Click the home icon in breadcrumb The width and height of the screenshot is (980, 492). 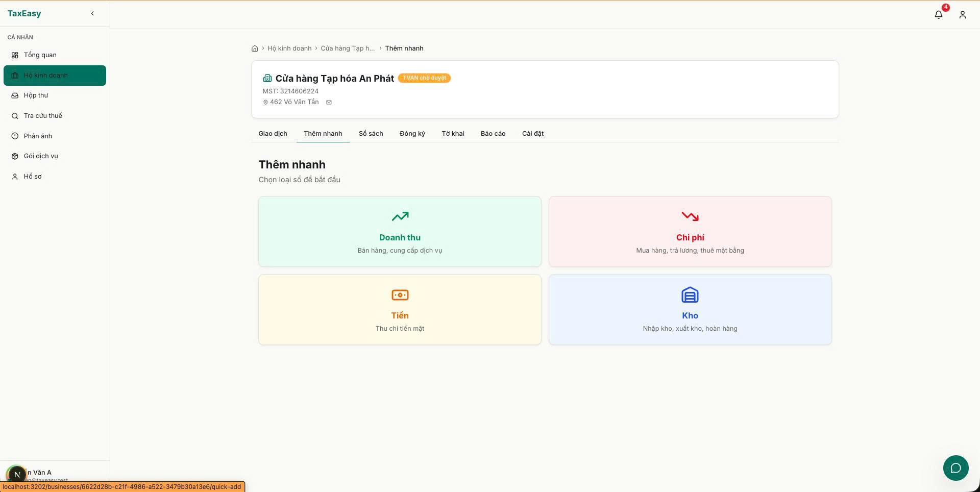[255, 48]
